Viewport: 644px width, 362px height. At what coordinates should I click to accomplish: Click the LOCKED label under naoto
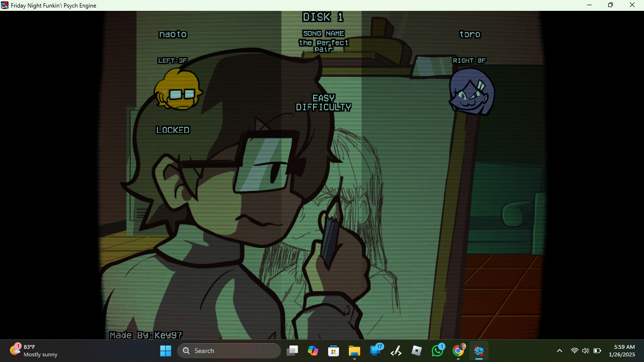click(x=173, y=130)
